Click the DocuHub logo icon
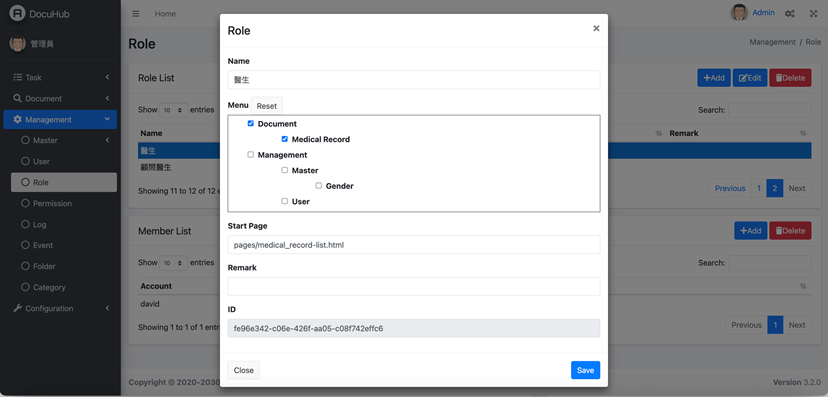828x397 pixels. click(x=17, y=14)
